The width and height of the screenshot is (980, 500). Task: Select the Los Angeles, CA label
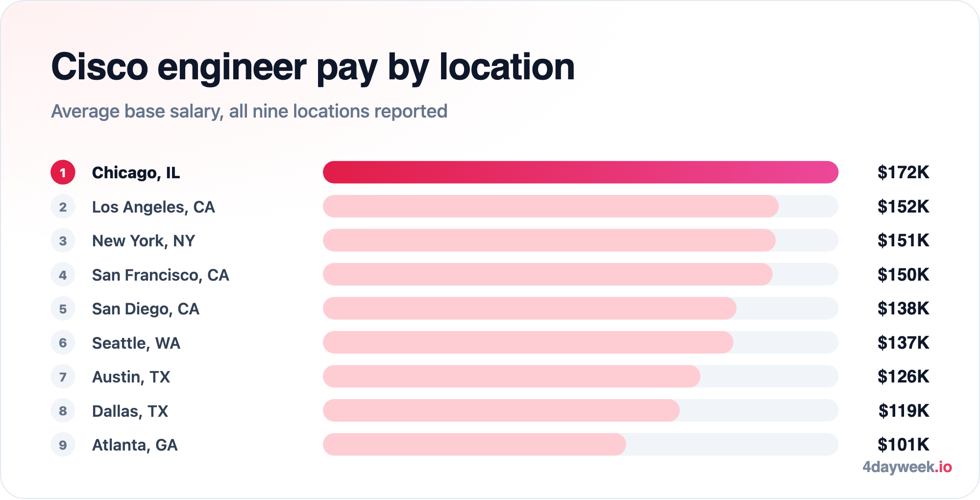tap(153, 207)
